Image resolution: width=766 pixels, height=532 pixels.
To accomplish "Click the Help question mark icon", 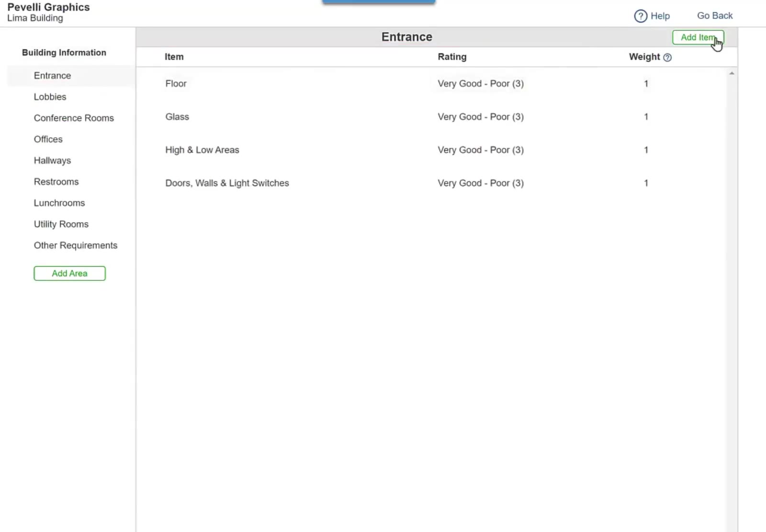I will (641, 16).
